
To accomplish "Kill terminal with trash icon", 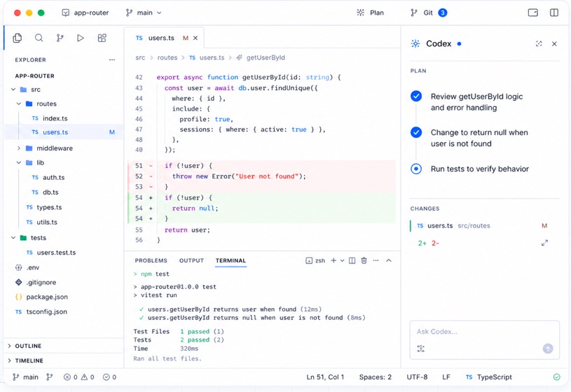I will click(364, 260).
